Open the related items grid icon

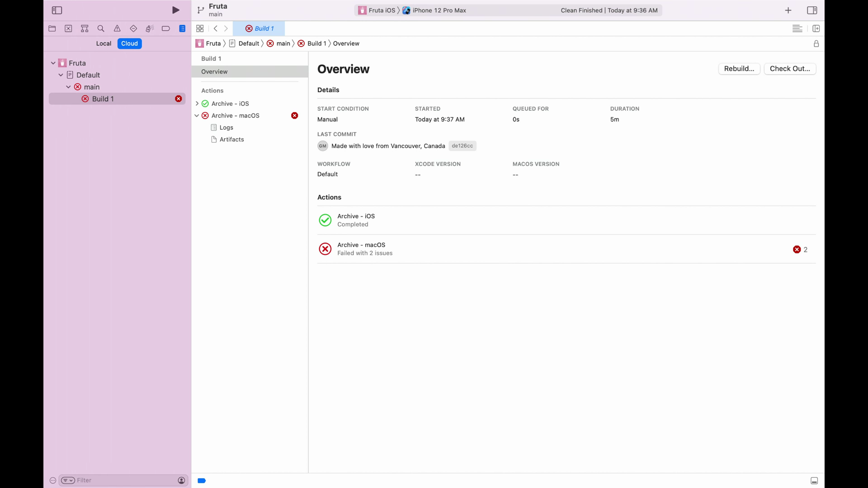click(200, 28)
